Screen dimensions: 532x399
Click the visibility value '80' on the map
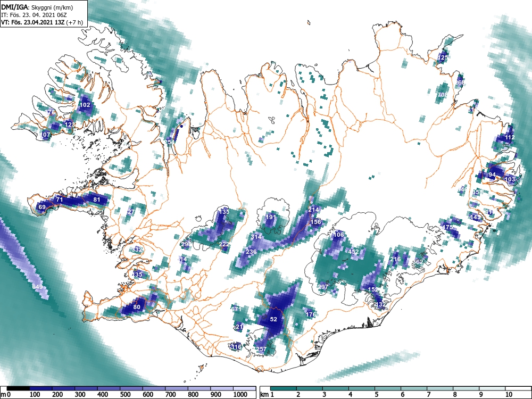coord(137,307)
